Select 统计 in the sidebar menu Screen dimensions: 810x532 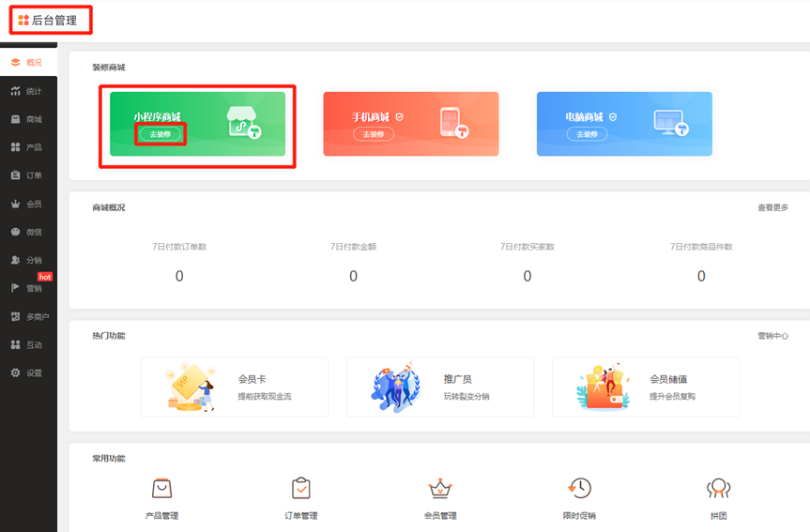click(27, 91)
